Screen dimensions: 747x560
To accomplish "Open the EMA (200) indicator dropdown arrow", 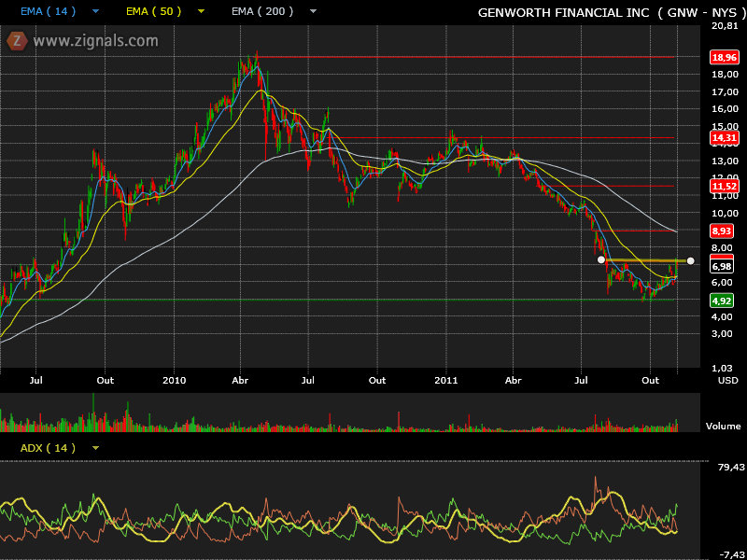I will pos(313,11).
